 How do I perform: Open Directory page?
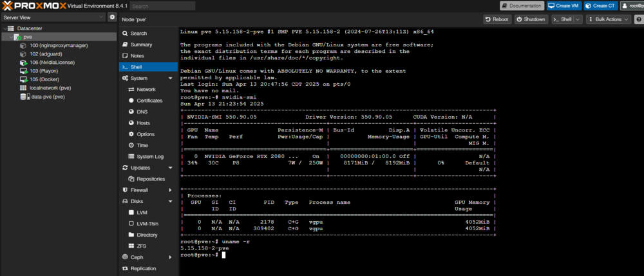148,235
